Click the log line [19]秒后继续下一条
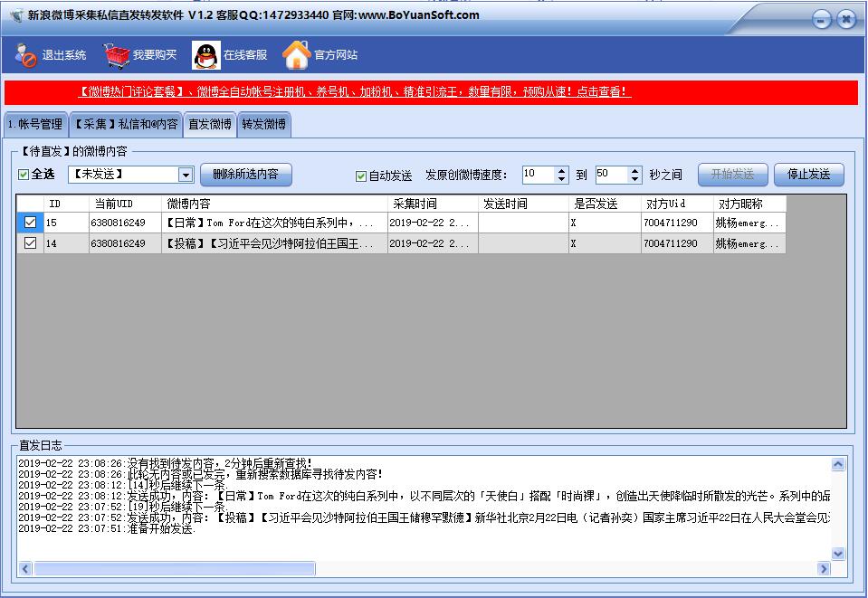Viewport: 868px width, 598px height. (x=122, y=507)
